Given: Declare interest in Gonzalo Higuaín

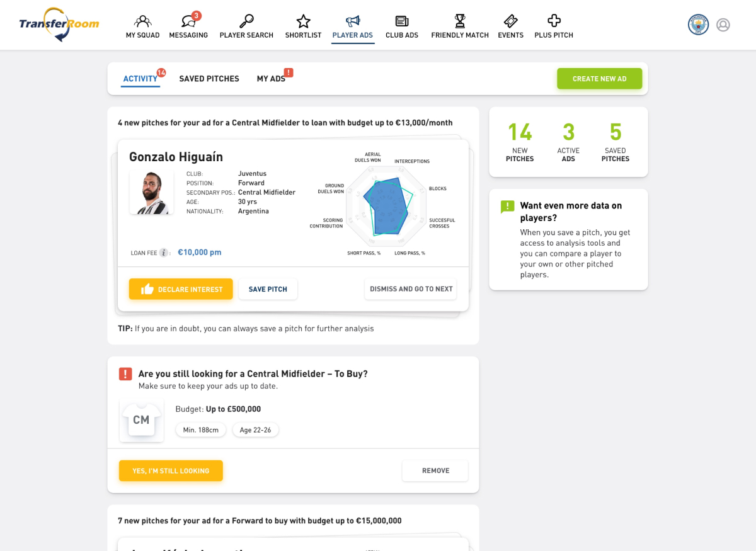Looking at the screenshot, I should 181,289.
